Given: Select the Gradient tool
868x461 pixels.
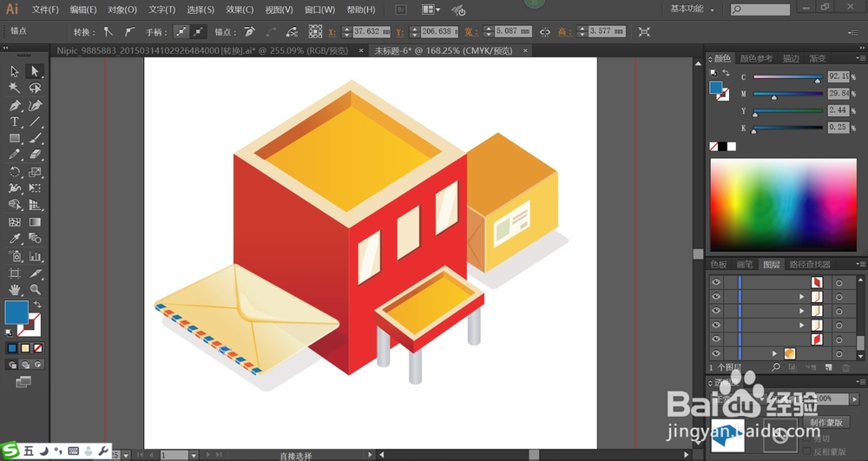Looking at the screenshot, I should 35,222.
